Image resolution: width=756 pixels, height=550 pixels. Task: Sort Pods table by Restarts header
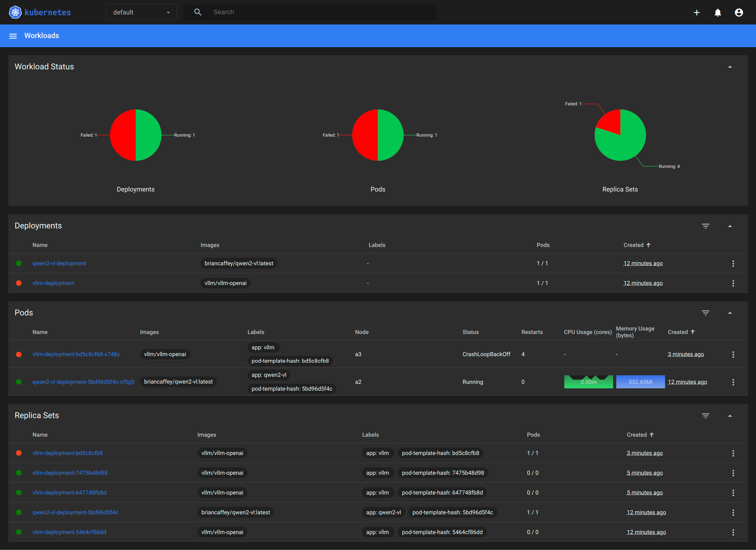pyautogui.click(x=532, y=332)
